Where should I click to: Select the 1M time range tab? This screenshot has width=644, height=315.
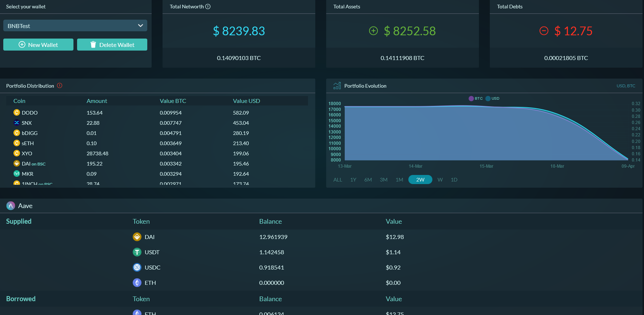point(399,180)
